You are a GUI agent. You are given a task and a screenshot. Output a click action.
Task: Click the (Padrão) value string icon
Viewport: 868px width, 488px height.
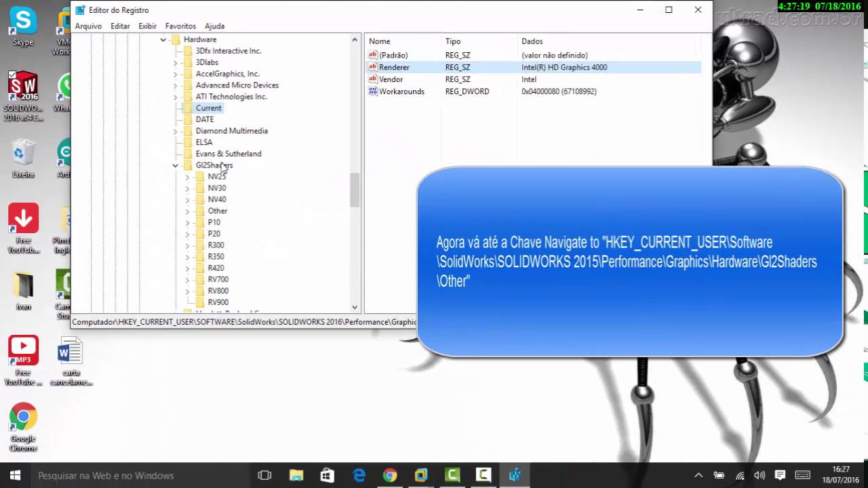click(372, 55)
